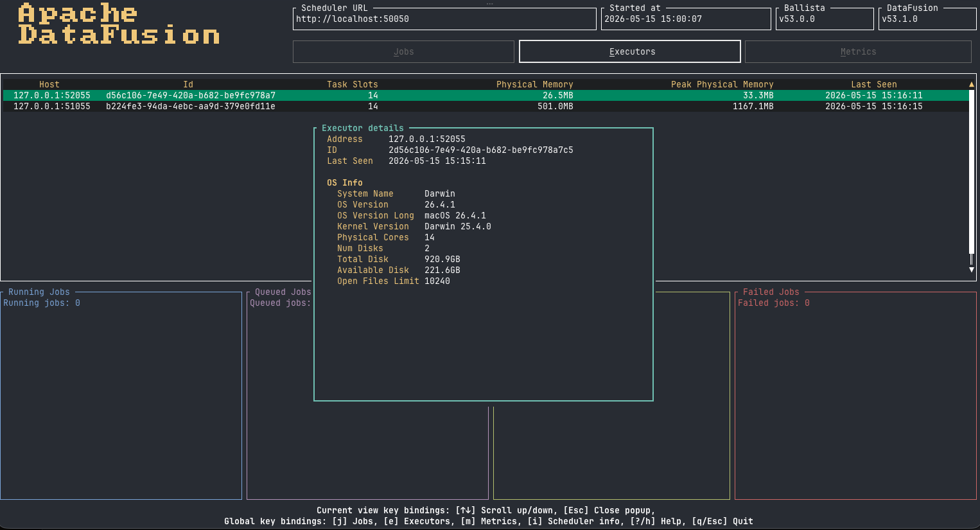The image size is (980, 530).
Task: Select executor row 127.0.0.1:51055
Action: [x=486, y=107]
